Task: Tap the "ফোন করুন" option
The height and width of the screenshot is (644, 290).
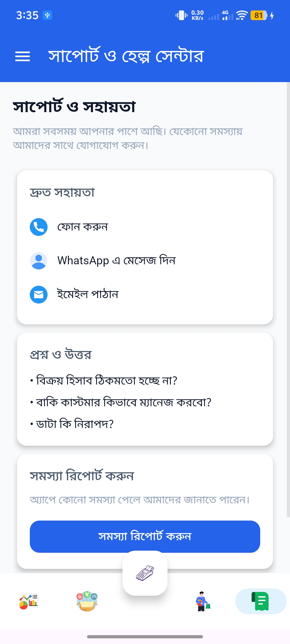Action: click(x=83, y=227)
